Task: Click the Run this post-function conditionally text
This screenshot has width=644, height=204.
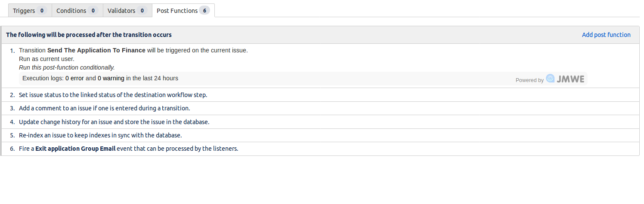Action: pos(67,67)
